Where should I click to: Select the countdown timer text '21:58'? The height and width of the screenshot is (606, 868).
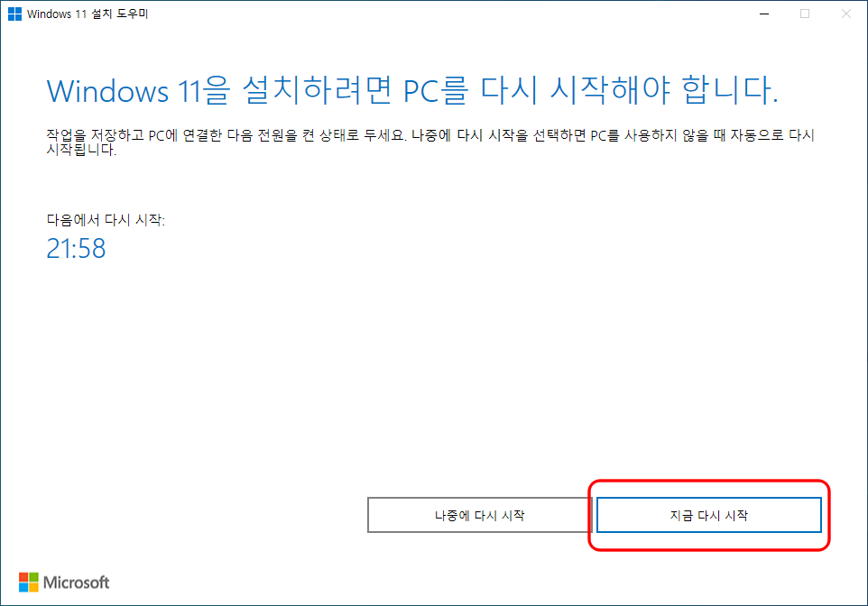pos(76,249)
